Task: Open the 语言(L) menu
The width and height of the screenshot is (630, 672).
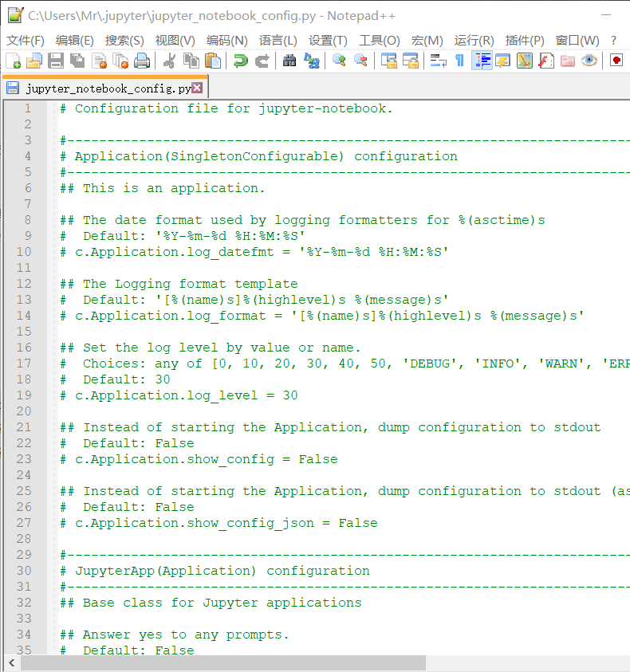Action: coord(278,41)
